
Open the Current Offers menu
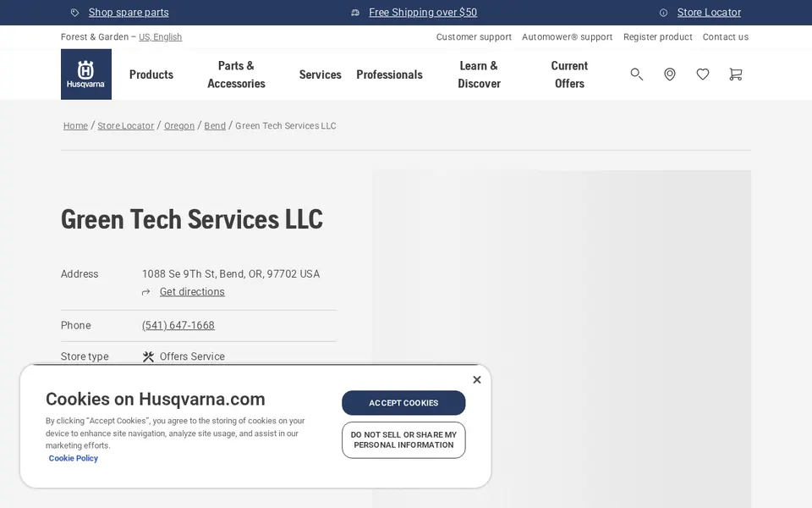(569, 75)
